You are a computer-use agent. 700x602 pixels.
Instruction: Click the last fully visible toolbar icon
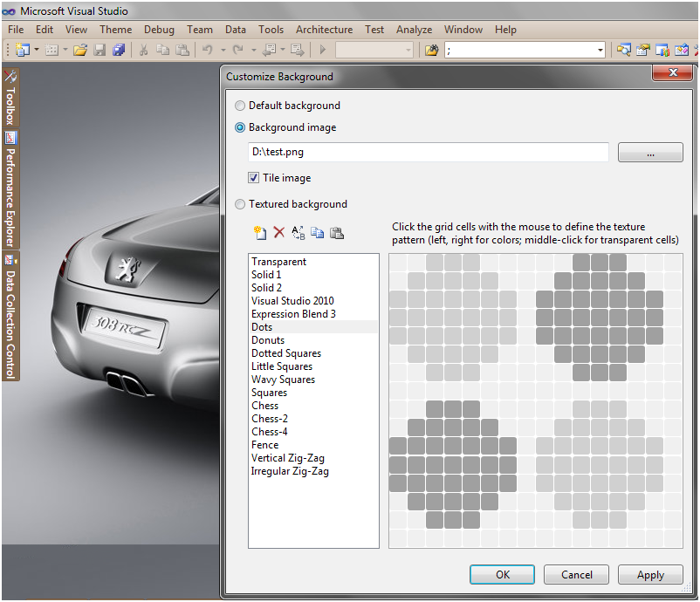coord(682,50)
